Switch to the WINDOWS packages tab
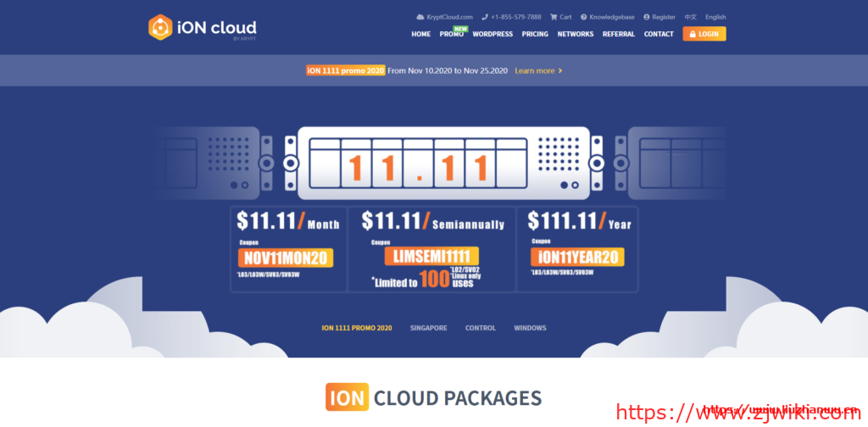Image resolution: width=868 pixels, height=427 pixels. 530,328
